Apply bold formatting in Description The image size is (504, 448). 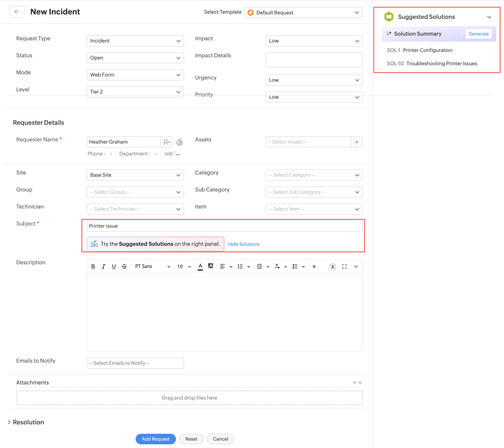coord(93,267)
